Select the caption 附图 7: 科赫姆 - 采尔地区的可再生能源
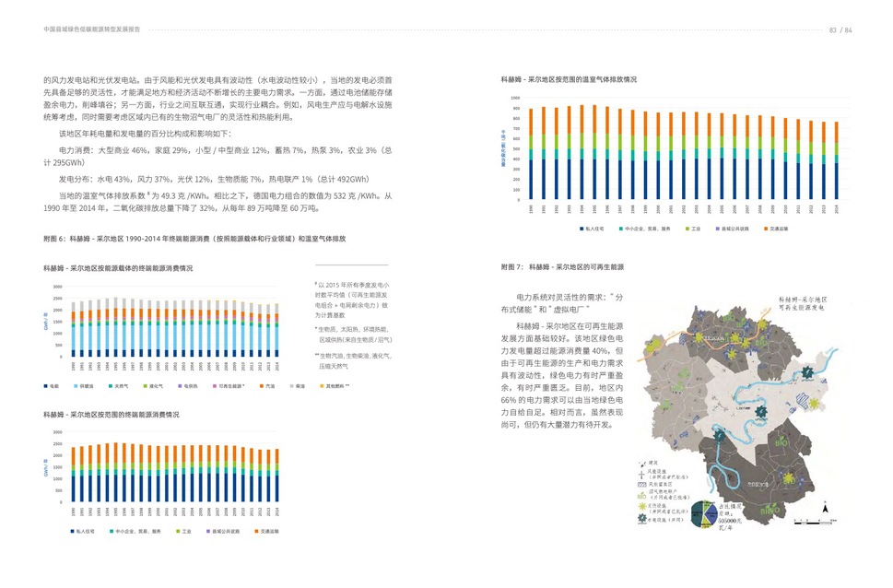Viewport: 893px width, 588px height. (x=562, y=266)
